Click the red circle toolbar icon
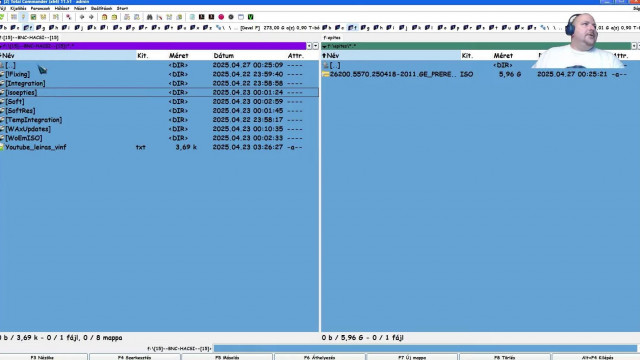 [221, 17]
